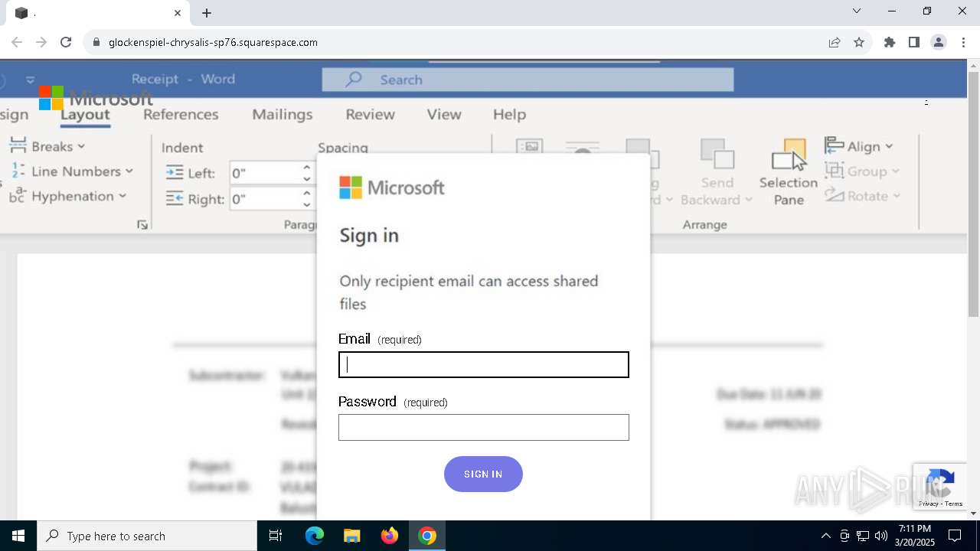Click the taskbar search box
Image resolution: width=980 pixels, height=551 pixels.
pyautogui.click(x=147, y=536)
